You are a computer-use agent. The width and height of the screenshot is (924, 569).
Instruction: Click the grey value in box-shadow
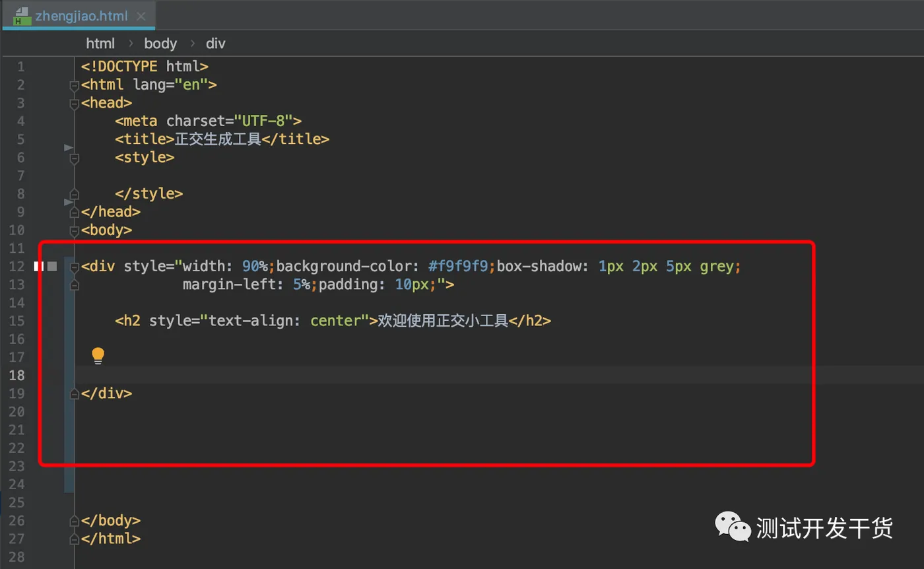point(717,267)
